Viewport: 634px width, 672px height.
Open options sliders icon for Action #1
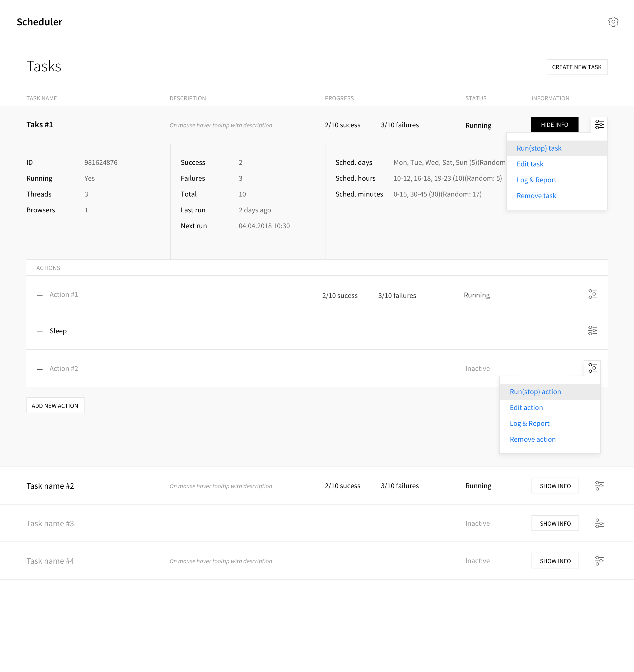(x=592, y=294)
